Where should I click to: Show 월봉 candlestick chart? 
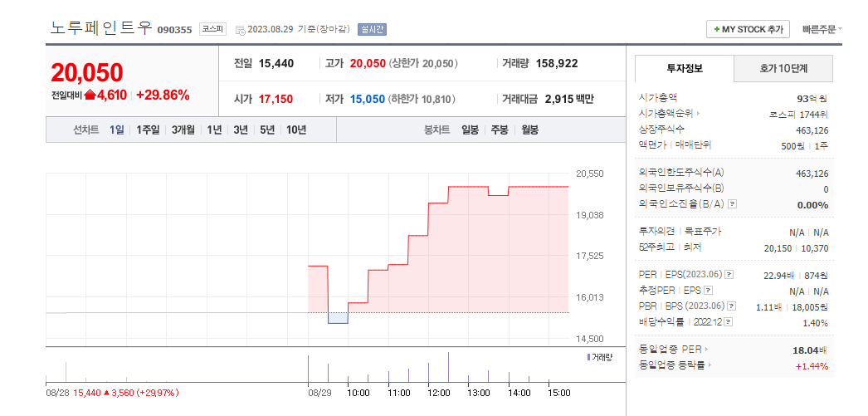point(529,130)
